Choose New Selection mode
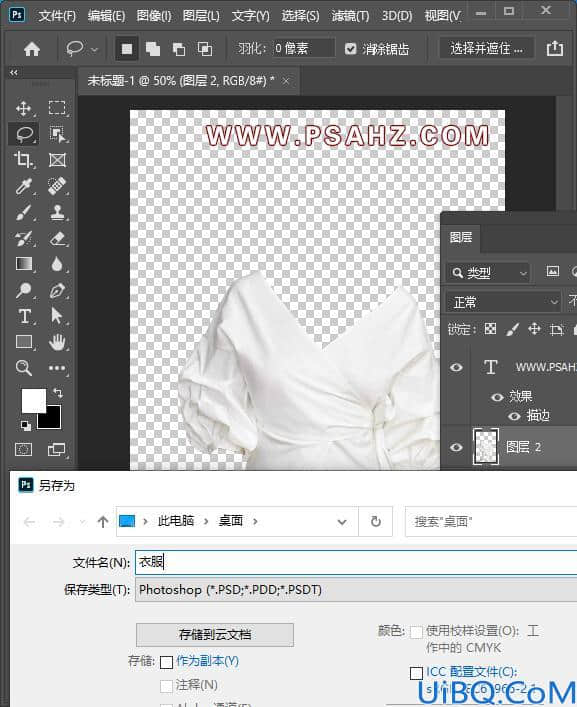 click(127, 49)
